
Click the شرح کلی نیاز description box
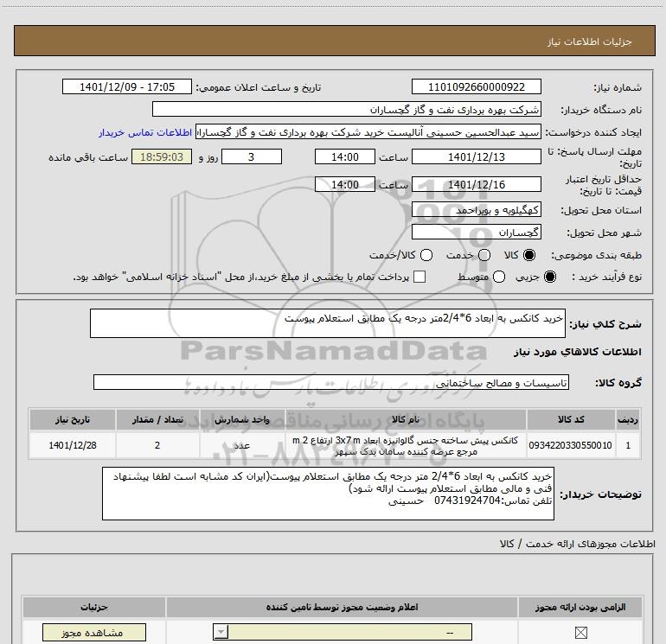[328, 323]
